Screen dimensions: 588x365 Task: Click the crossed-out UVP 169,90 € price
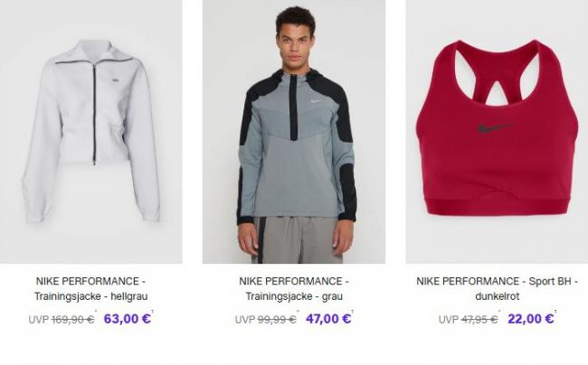(x=62, y=320)
